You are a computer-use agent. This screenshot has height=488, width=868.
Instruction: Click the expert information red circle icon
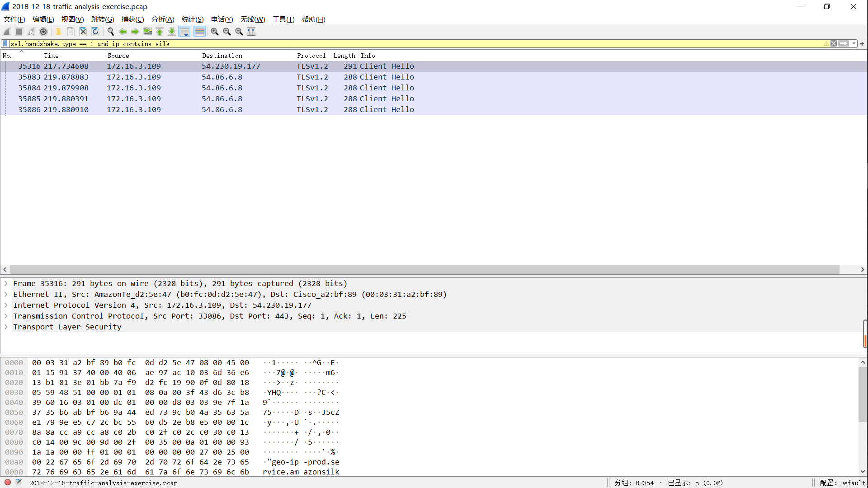click(x=8, y=483)
